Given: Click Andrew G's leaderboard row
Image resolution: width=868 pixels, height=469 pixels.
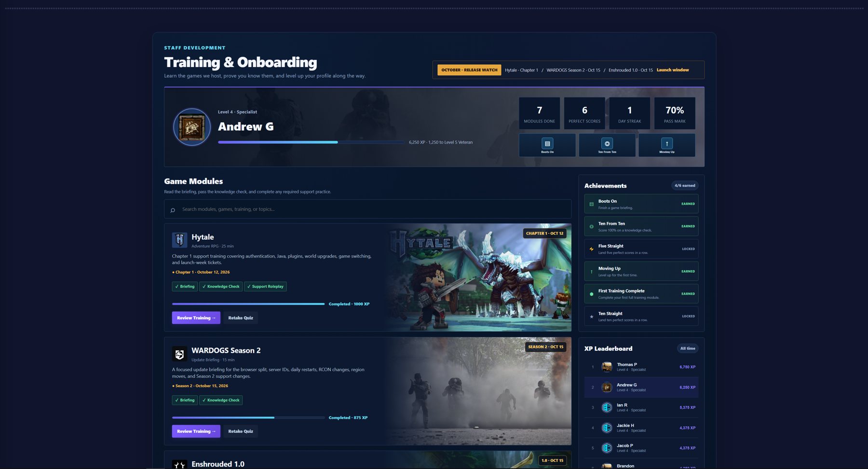Looking at the screenshot, I should point(641,387).
